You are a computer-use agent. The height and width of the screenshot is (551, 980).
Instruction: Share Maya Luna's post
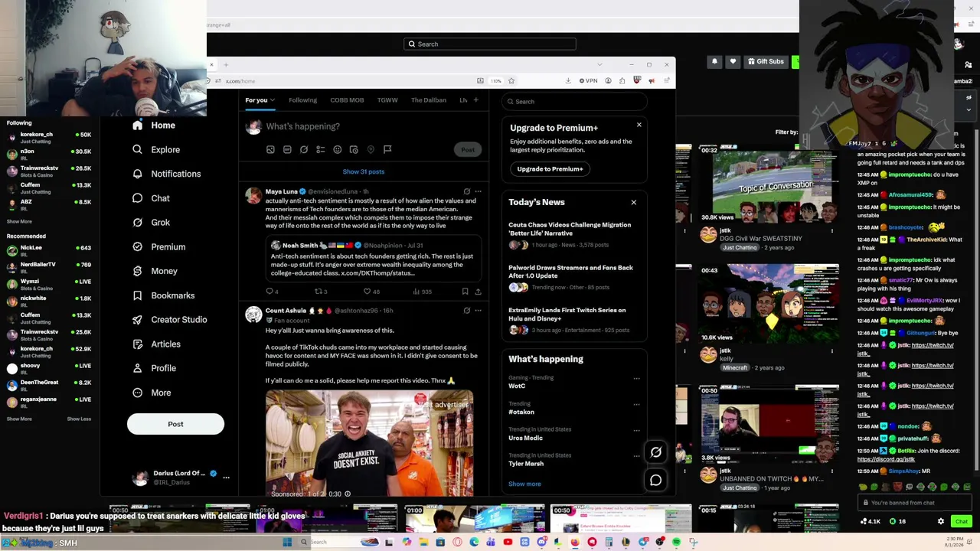click(478, 292)
